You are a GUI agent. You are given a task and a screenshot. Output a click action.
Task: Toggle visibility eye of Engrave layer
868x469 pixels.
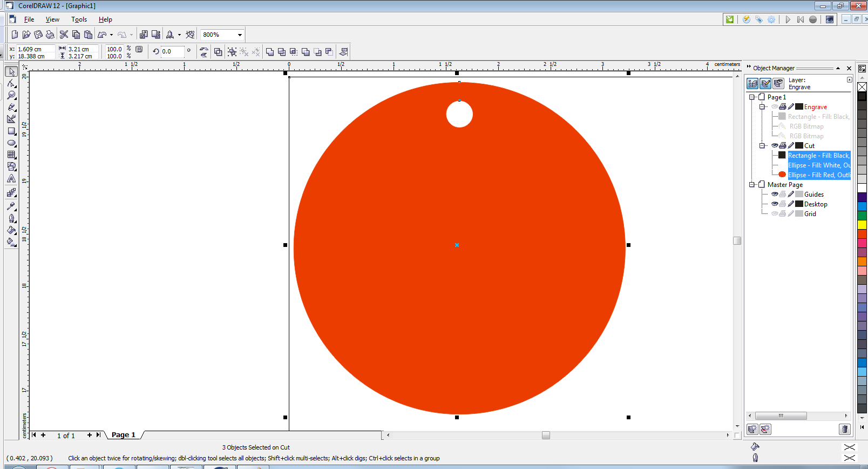coord(775,107)
